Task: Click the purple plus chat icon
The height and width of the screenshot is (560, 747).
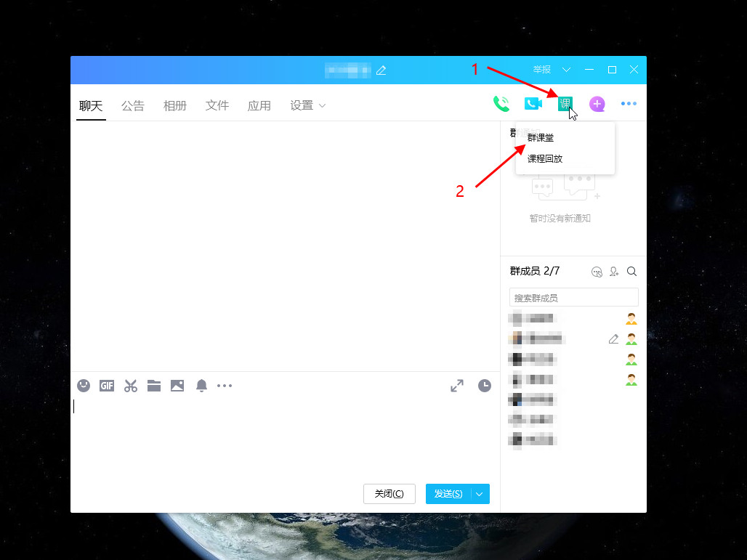Action: point(597,104)
